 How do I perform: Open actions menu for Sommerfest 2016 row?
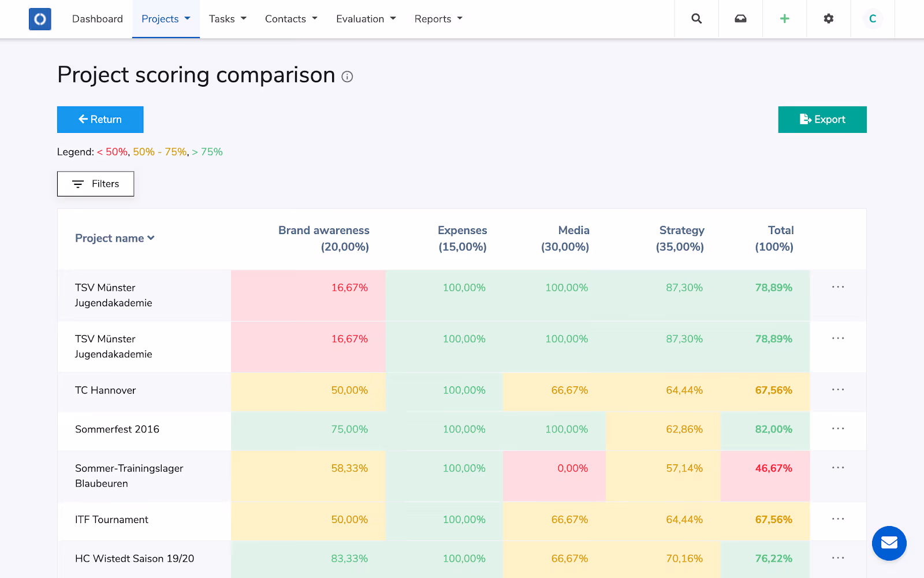tap(838, 428)
